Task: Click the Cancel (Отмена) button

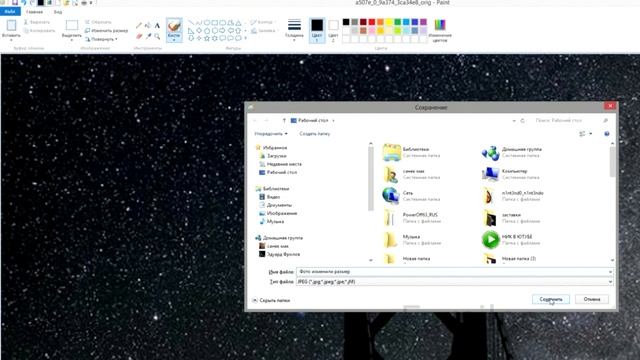Action: coord(591,299)
